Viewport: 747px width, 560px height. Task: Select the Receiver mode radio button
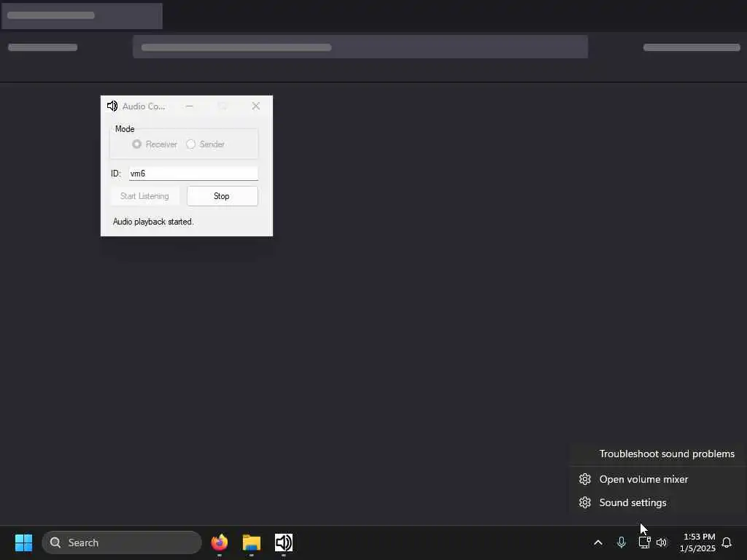point(136,144)
